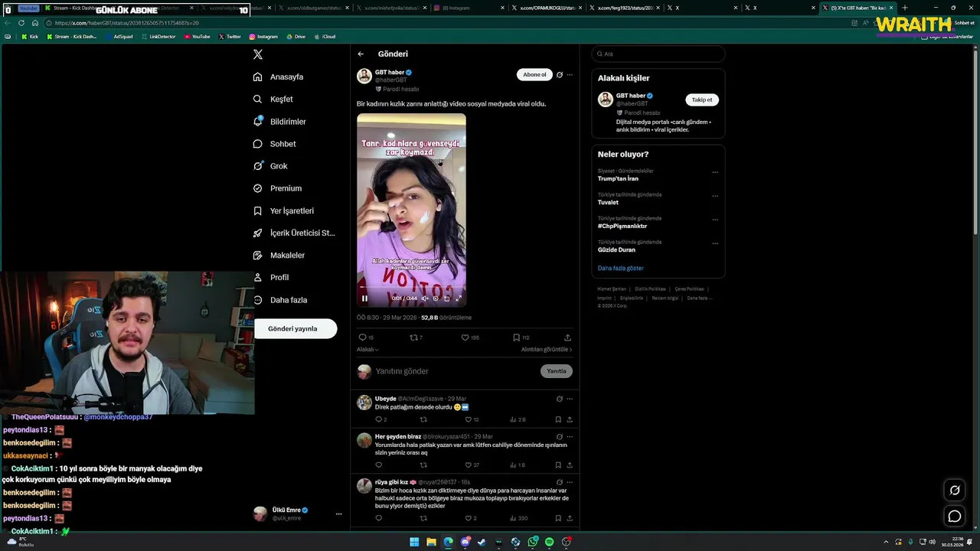Open YouTube bookmark in bookmarks bar
Image resolution: width=980 pixels, height=551 pixels.
pos(198,36)
